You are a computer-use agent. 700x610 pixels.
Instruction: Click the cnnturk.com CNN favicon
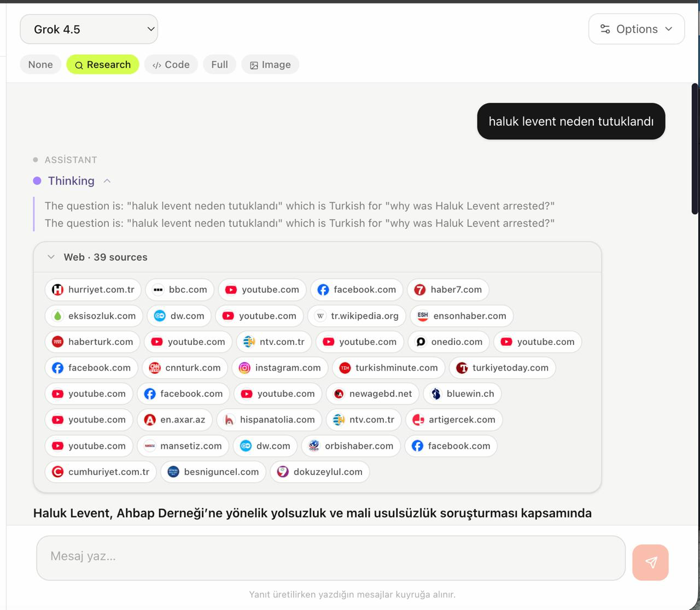coord(155,368)
